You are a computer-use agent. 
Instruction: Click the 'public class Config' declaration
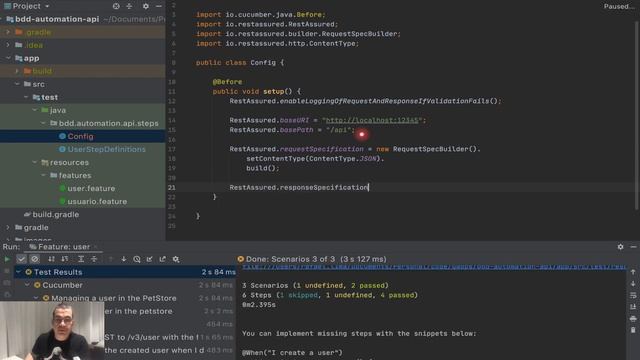coord(240,62)
